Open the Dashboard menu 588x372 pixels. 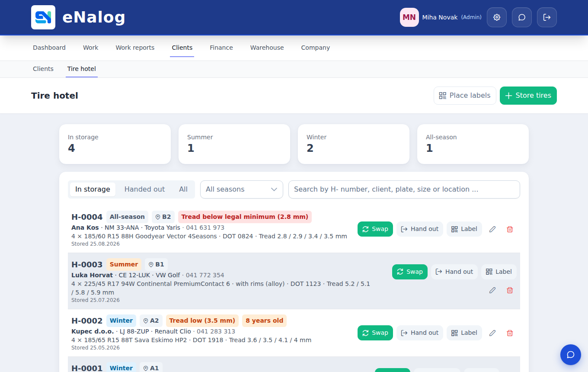click(x=49, y=48)
